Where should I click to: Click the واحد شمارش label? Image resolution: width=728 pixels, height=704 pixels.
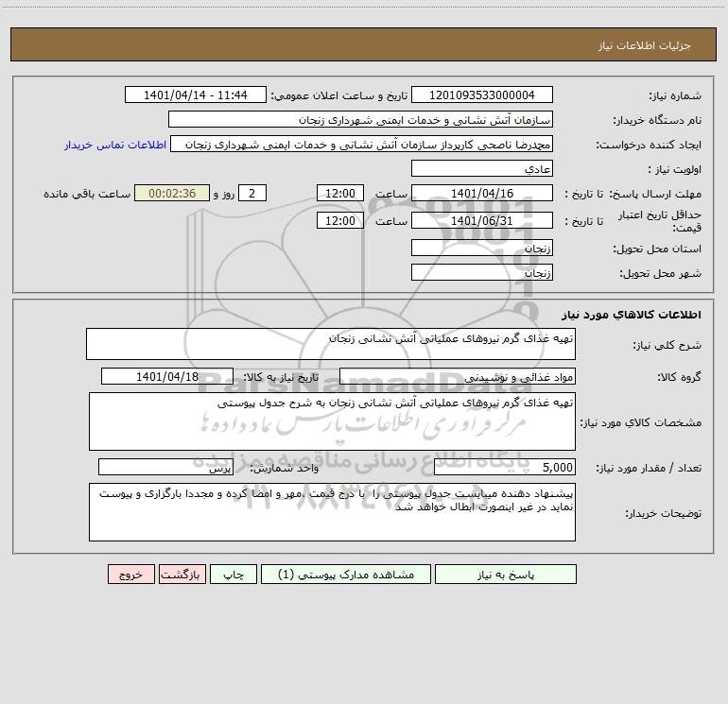[285, 469]
